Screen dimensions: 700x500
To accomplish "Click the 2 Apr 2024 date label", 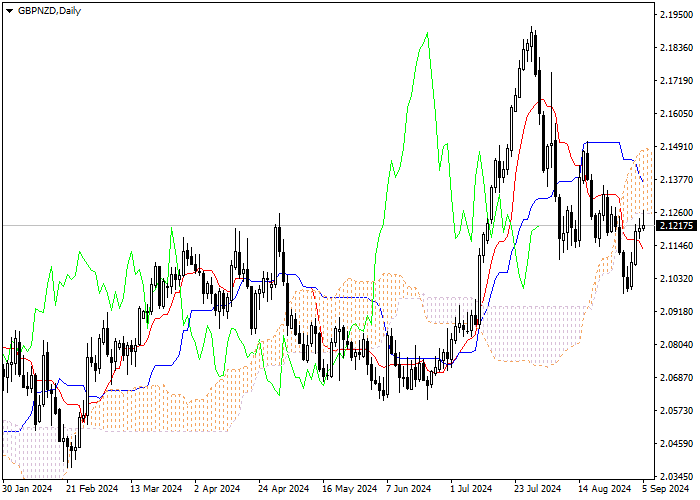I will 217,489.
